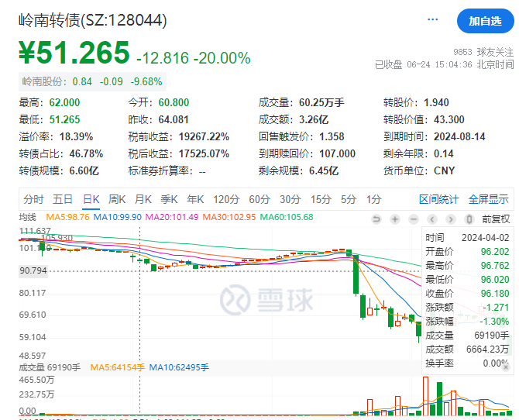Click the chart lock/pin icon
The image size is (519, 420).
coord(469,219)
